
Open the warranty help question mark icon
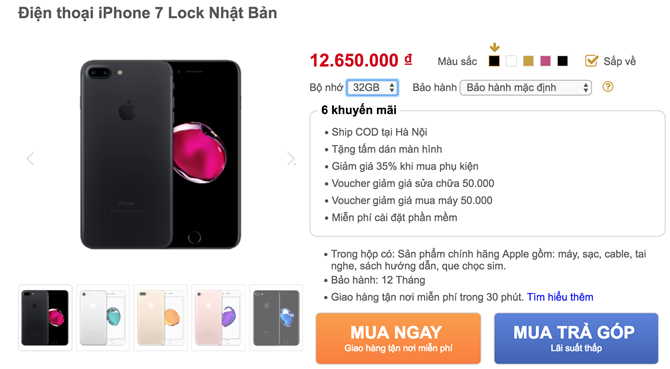pyautogui.click(x=608, y=87)
